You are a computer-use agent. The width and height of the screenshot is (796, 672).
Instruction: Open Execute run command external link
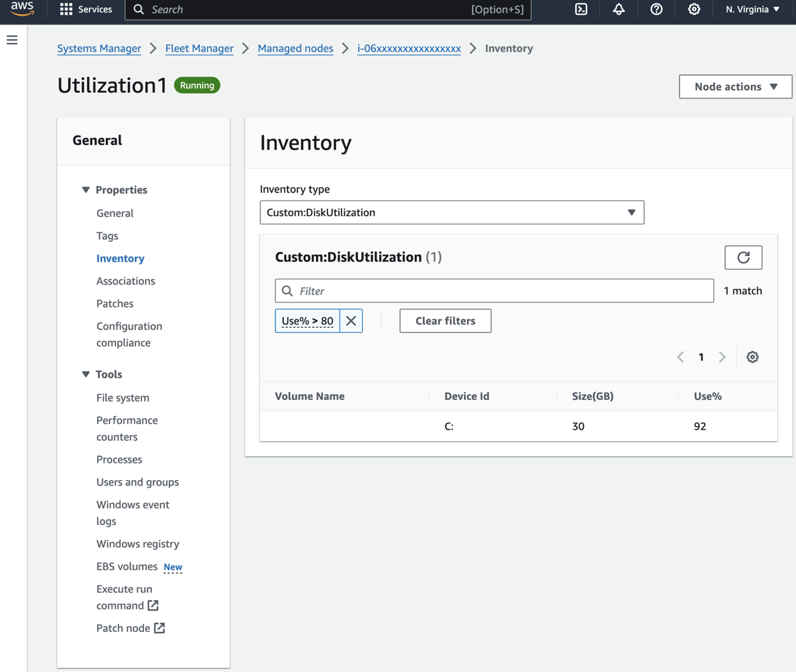click(153, 605)
